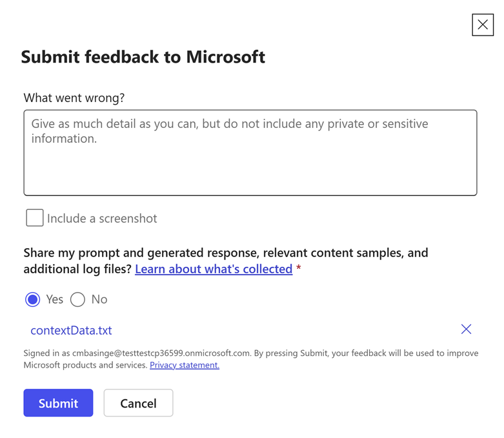The image size is (504, 438).
Task: Click the Yes option label
Action: pyautogui.click(x=55, y=299)
